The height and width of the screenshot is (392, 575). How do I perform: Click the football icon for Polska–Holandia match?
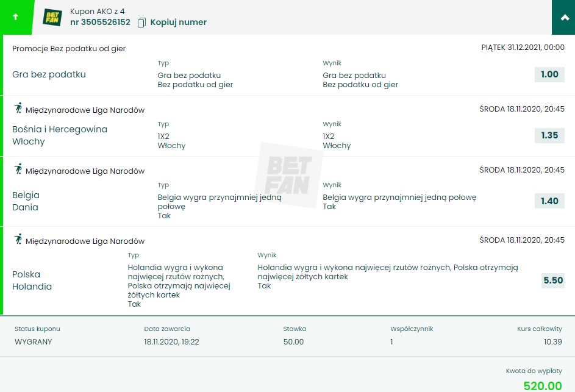coord(18,240)
